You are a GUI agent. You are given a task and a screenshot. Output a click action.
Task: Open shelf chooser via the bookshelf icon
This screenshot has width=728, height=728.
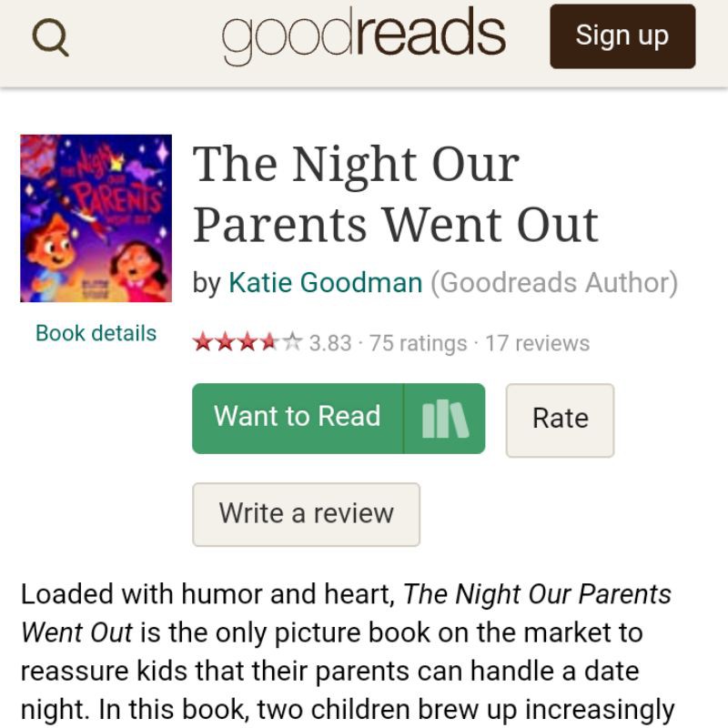tap(445, 419)
